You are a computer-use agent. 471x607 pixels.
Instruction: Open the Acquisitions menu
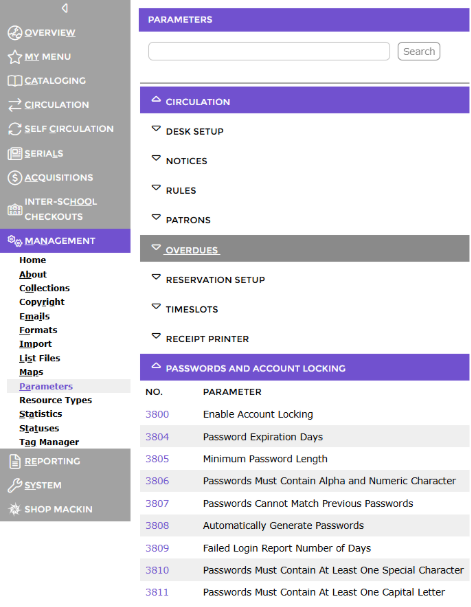(x=59, y=178)
